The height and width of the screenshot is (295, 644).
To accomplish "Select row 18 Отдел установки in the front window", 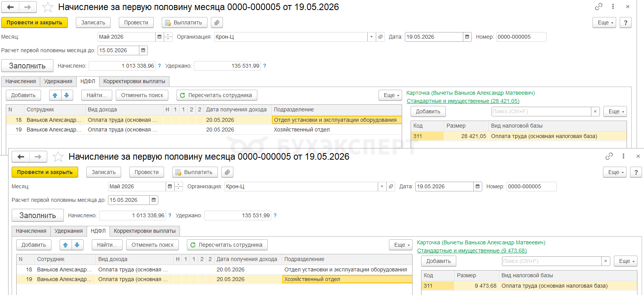I will coord(214,269).
